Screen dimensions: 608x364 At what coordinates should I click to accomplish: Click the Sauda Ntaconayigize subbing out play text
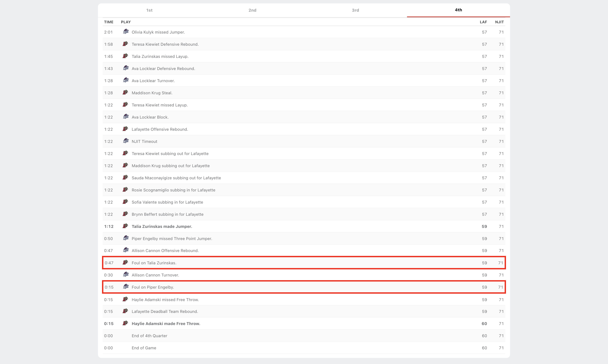click(176, 178)
